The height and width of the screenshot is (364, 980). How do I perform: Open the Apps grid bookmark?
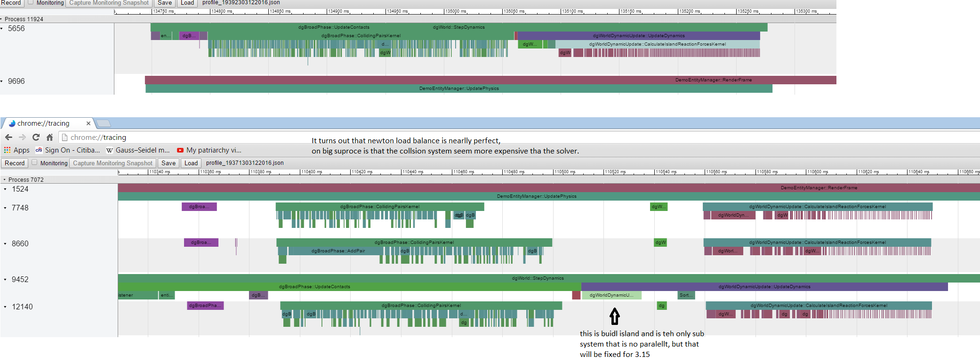[x=16, y=150]
